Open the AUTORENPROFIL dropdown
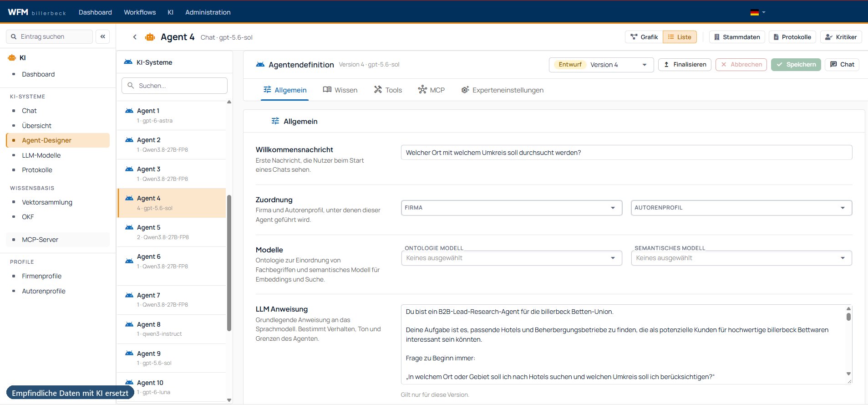The width and height of the screenshot is (868, 405). (741, 208)
